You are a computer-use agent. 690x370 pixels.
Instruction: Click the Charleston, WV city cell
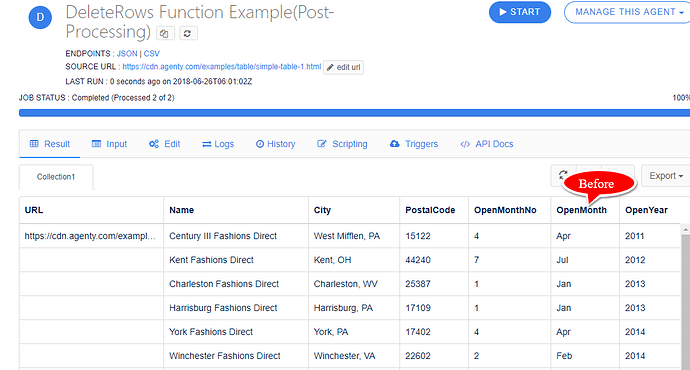click(354, 284)
